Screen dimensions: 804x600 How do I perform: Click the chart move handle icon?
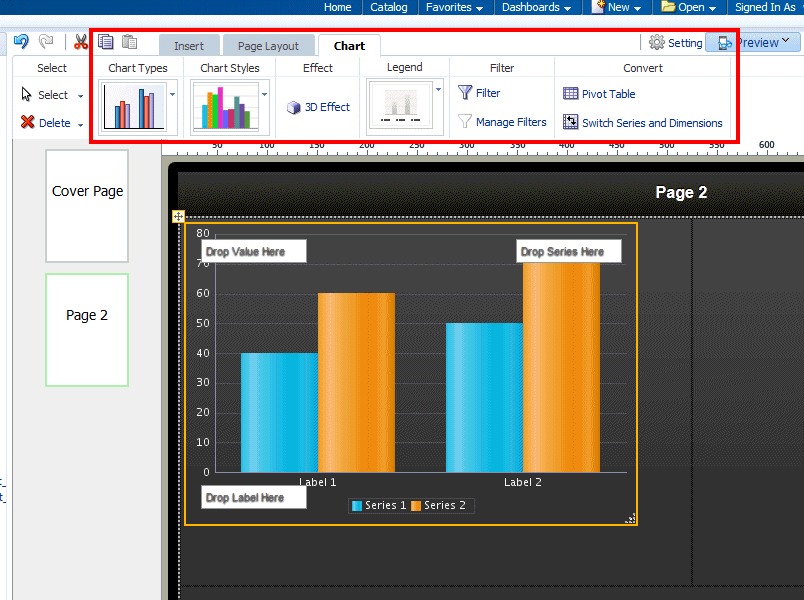tap(178, 216)
